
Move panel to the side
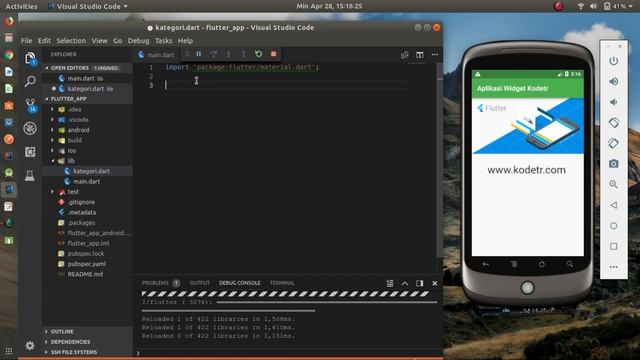(x=420, y=283)
